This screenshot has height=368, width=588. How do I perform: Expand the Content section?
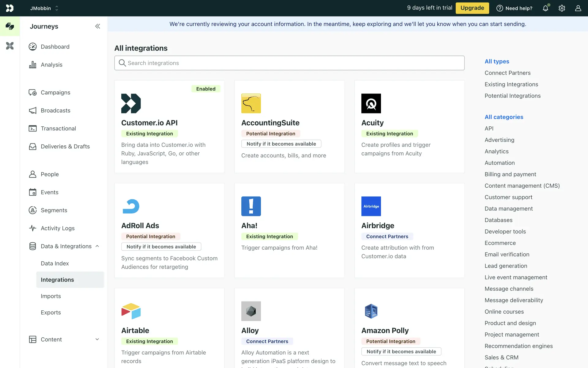(x=97, y=339)
